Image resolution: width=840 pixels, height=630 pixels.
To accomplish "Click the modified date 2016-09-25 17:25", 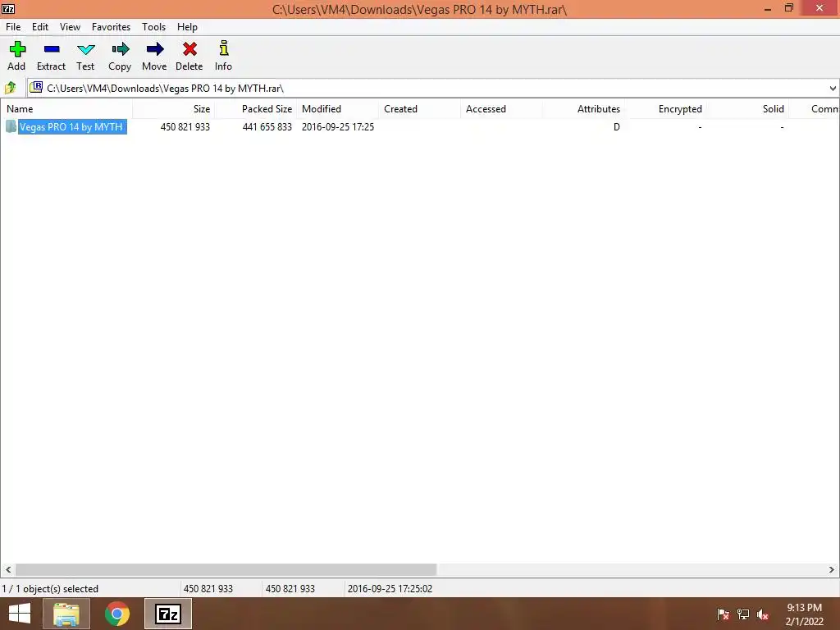I will [x=337, y=127].
